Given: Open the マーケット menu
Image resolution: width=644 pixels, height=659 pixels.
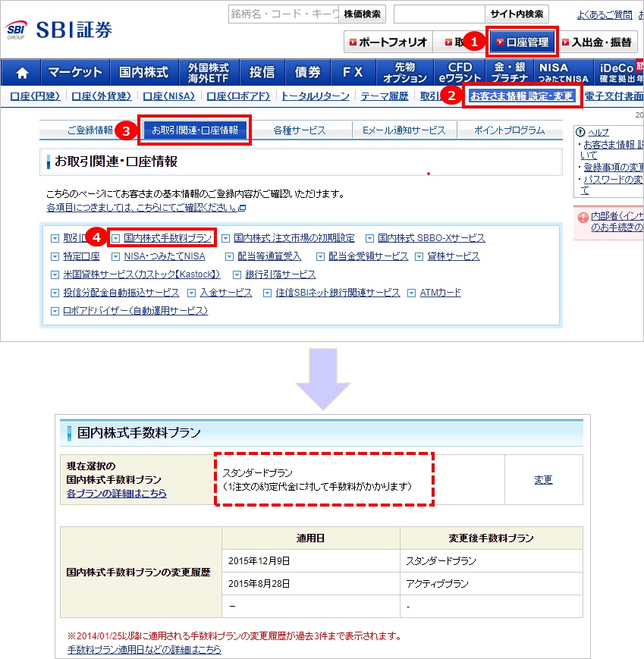Looking at the screenshot, I should pos(75,72).
